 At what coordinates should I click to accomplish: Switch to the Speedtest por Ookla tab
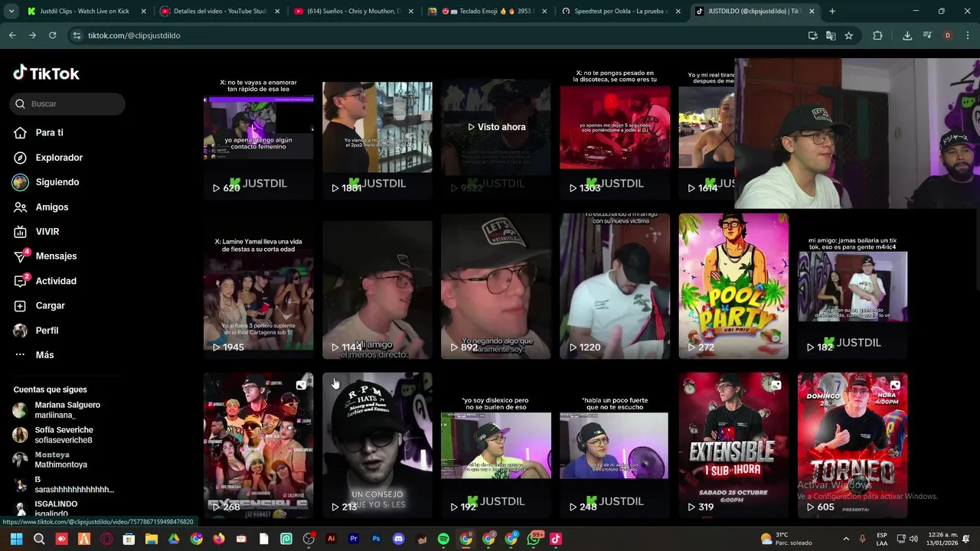pos(621,11)
